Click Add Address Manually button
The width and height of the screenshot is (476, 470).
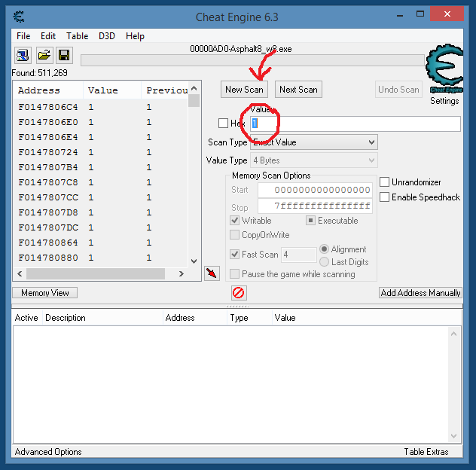(x=420, y=293)
